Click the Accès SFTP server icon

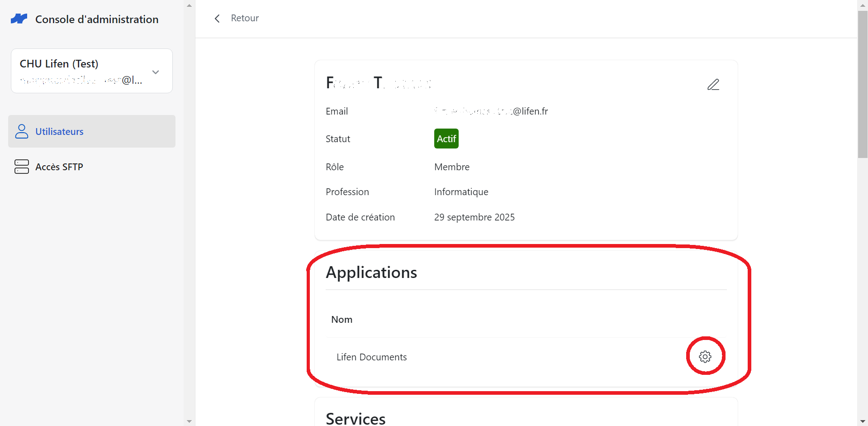[22, 167]
